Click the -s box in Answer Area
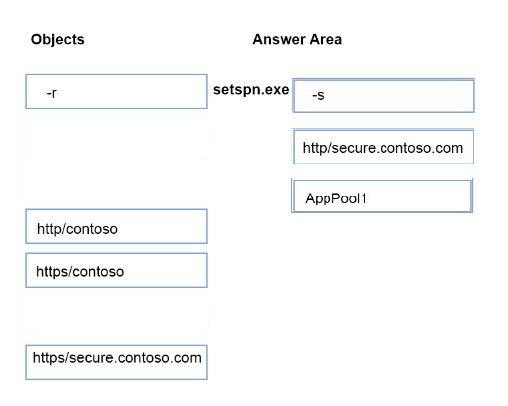This screenshot has height=406, width=508. pyautogui.click(x=383, y=96)
